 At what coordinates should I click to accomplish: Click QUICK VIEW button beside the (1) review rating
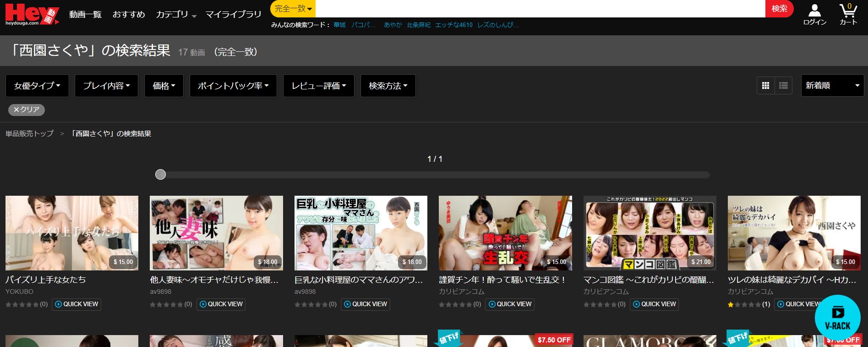[x=799, y=304]
